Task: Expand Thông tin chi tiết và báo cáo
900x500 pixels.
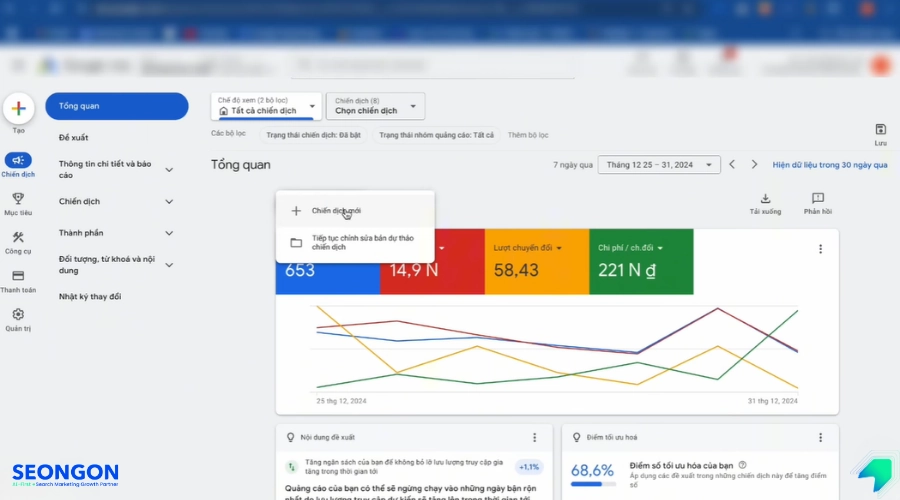Action: tap(116, 169)
